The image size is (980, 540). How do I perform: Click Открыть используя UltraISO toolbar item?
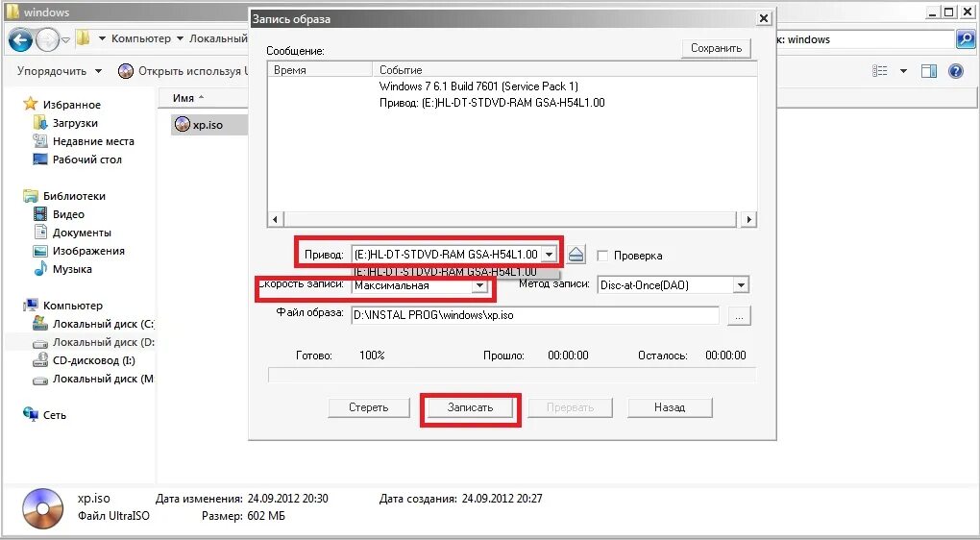tap(183, 71)
